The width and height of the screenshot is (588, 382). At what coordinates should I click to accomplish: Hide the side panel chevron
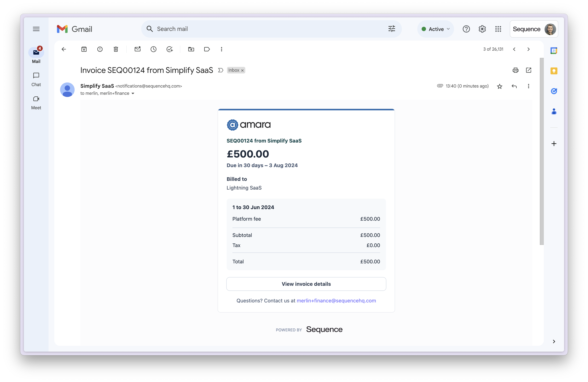[x=554, y=341]
